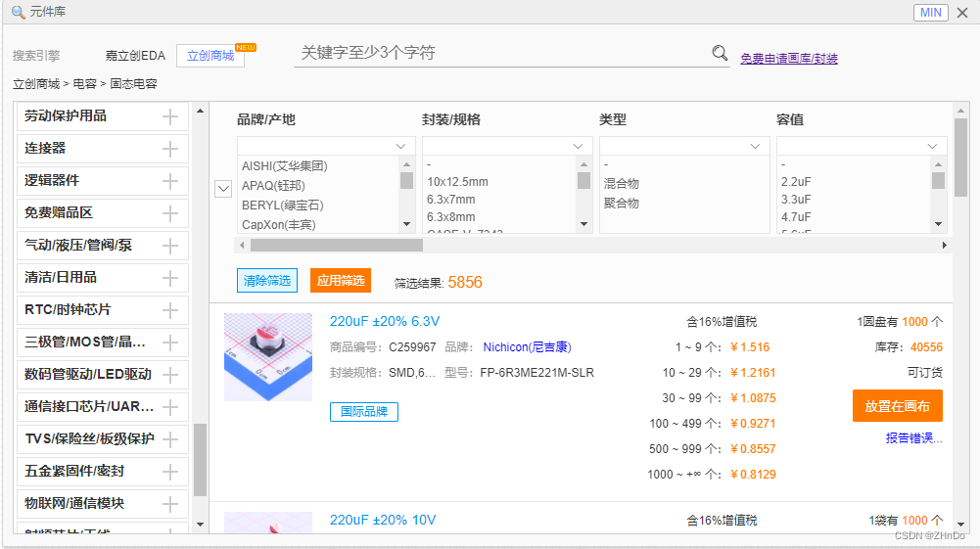Open the 免费申请画库/封装 link
The height and width of the screenshot is (549, 980).
(x=789, y=59)
